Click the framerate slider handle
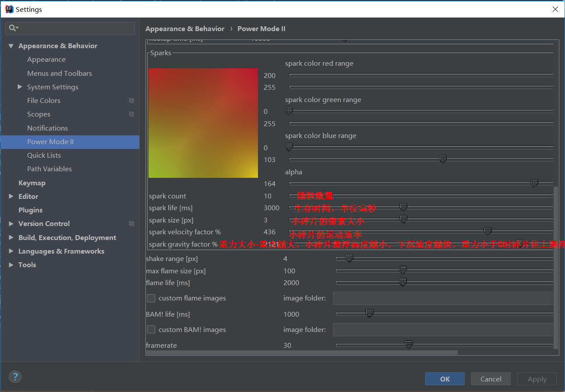The height and width of the screenshot is (392, 565). click(409, 345)
